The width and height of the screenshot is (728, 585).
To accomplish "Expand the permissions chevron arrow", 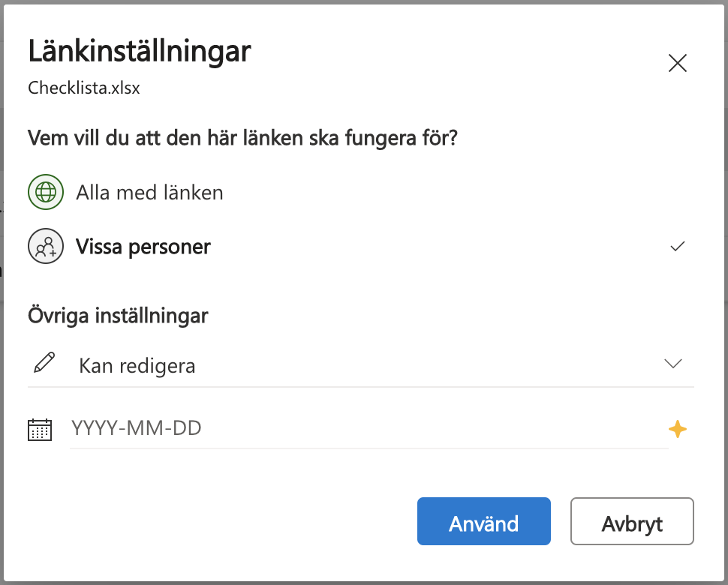I will tap(672, 364).
